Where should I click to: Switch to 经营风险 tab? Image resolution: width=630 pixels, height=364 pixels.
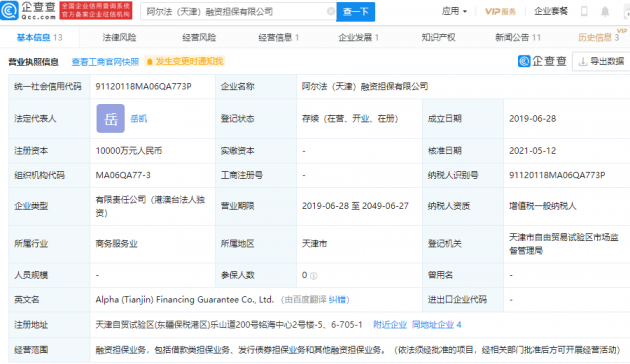pyautogui.click(x=199, y=37)
